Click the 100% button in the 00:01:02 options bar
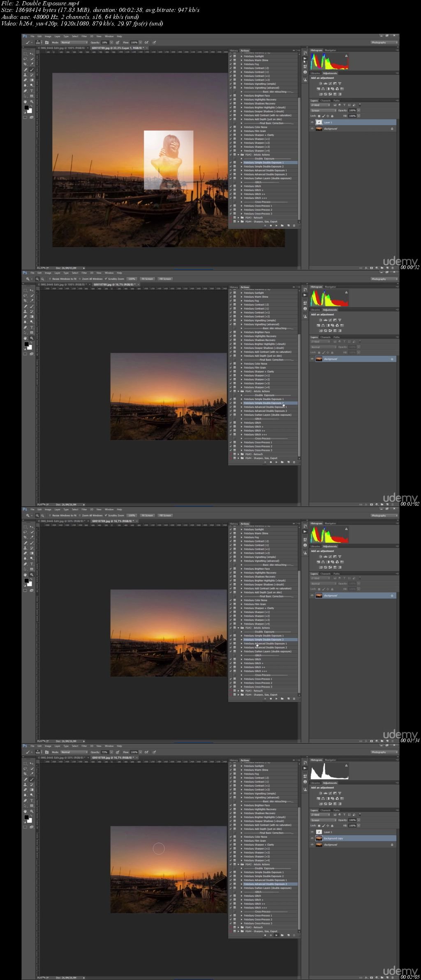The height and width of the screenshot is (980, 421). [x=132, y=279]
